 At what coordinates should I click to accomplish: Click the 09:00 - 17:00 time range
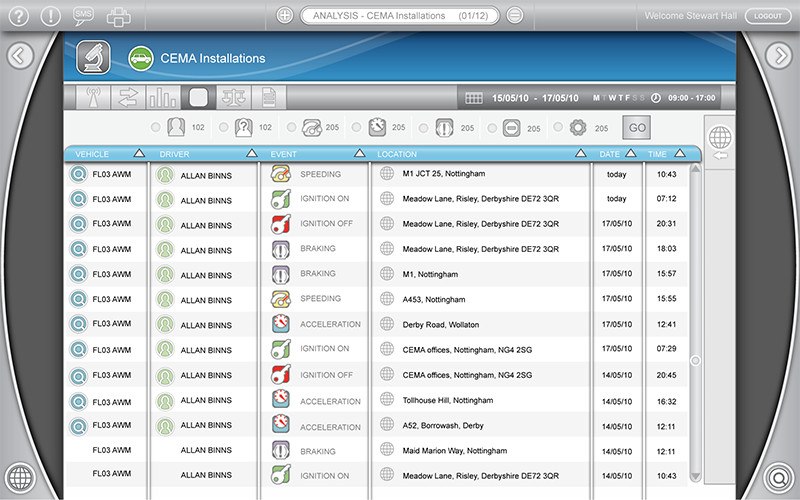pyautogui.click(x=692, y=98)
